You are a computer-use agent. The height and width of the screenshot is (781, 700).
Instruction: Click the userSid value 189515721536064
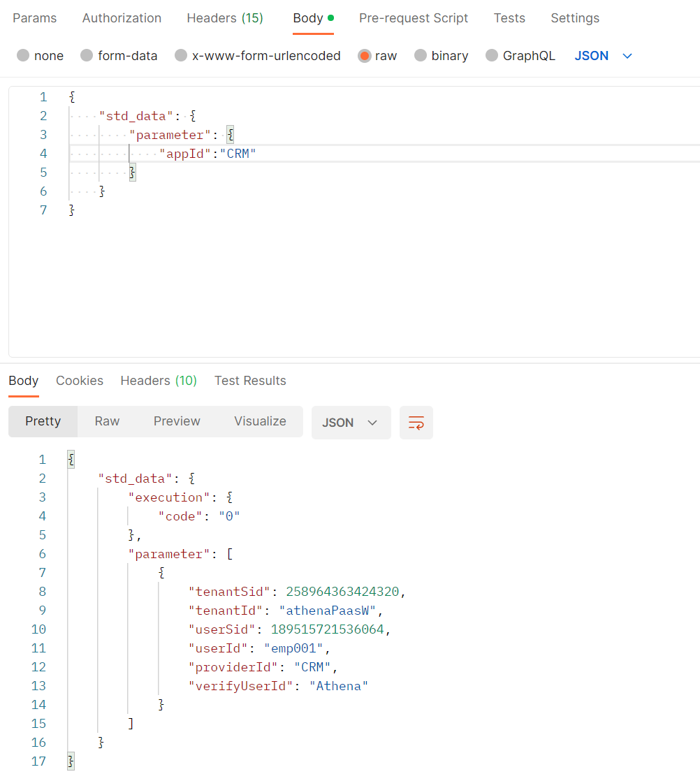(x=328, y=629)
